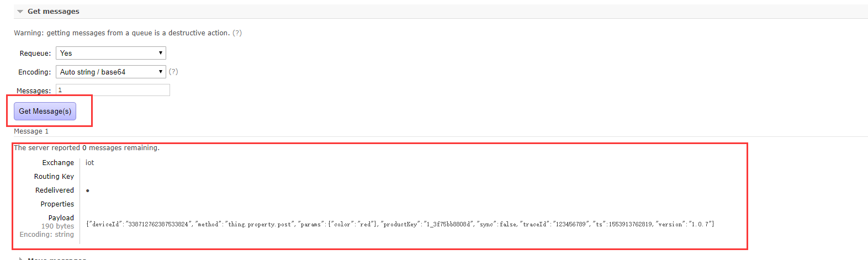
Task: Click the Get Message(s) button
Action: (x=45, y=111)
